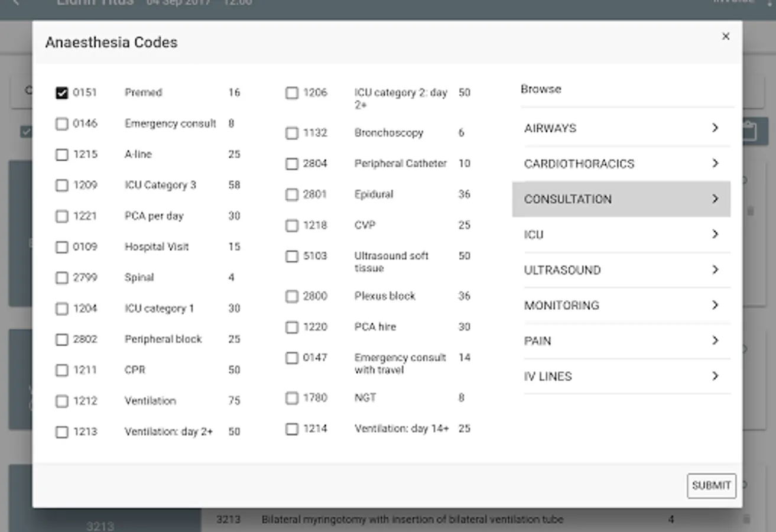The image size is (776, 532).
Task: Click the Ventilation code label
Action: 150,401
